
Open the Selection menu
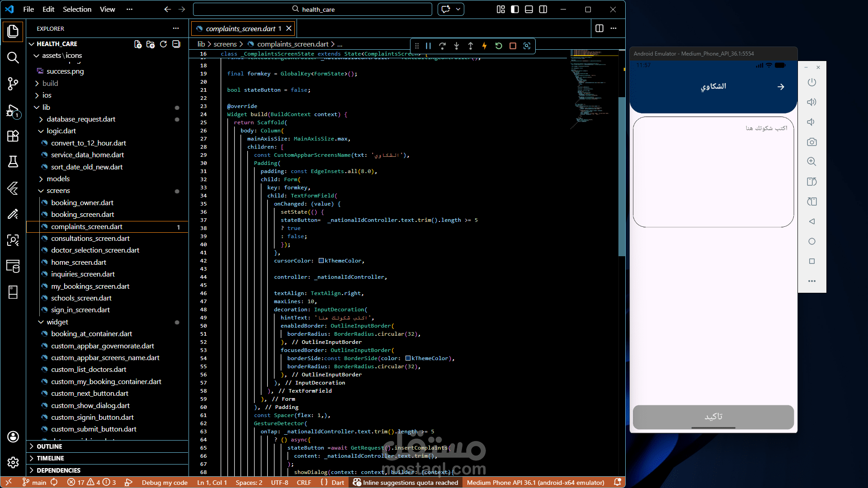click(77, 9)
